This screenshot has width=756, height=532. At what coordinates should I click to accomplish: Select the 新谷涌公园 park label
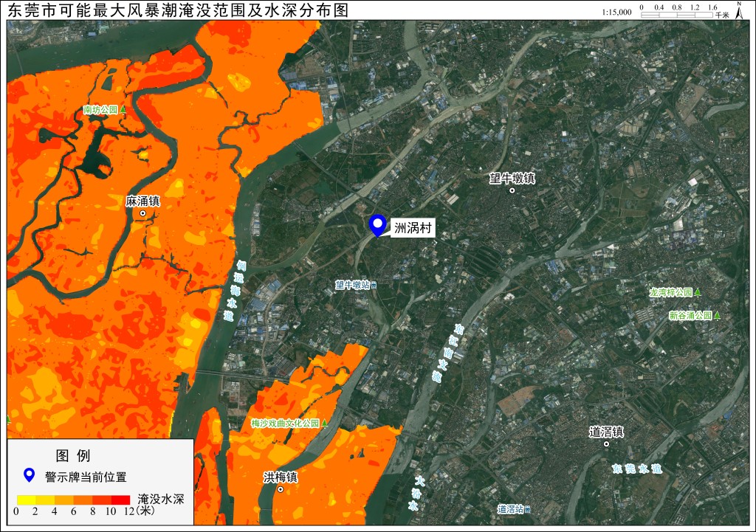pos(690,315)
